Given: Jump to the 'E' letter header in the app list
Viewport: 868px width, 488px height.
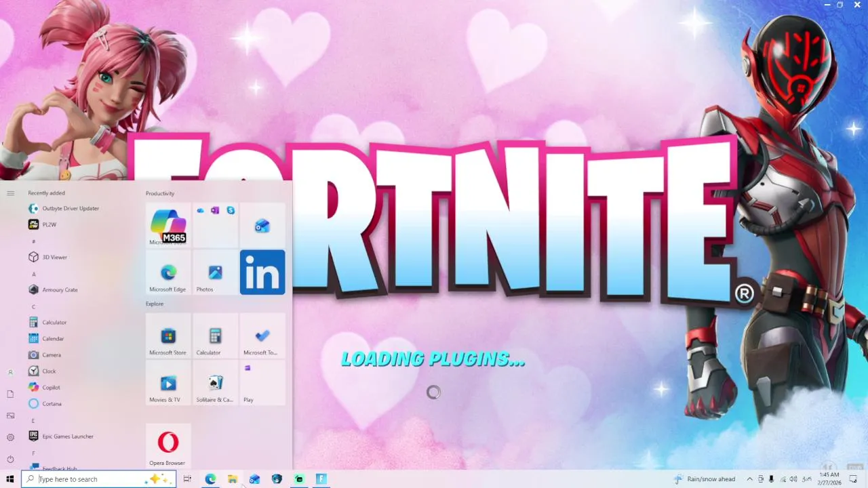Looking at the screenshot, I should [x=34, y=421].
